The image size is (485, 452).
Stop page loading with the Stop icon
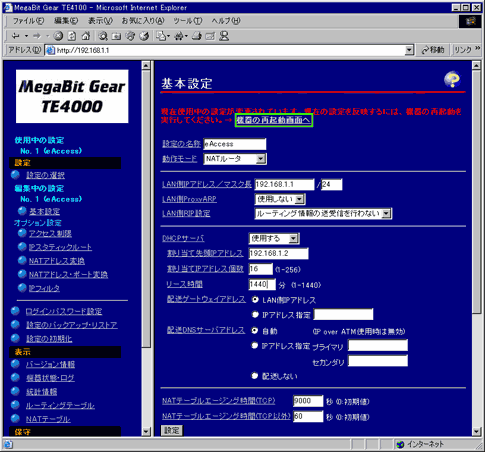[58, 36]
